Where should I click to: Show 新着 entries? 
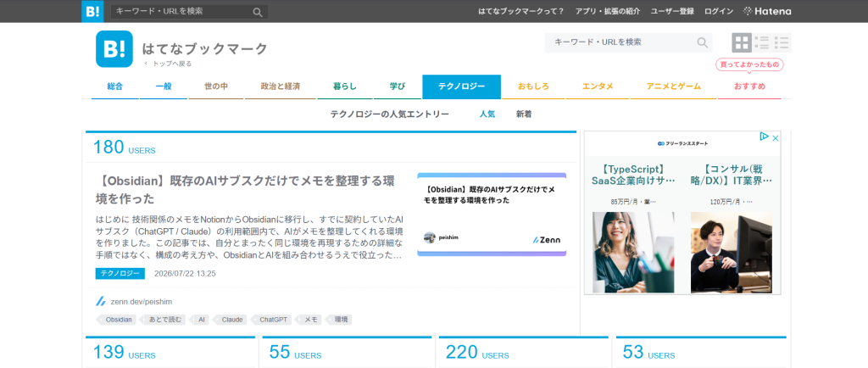point(524,114)
